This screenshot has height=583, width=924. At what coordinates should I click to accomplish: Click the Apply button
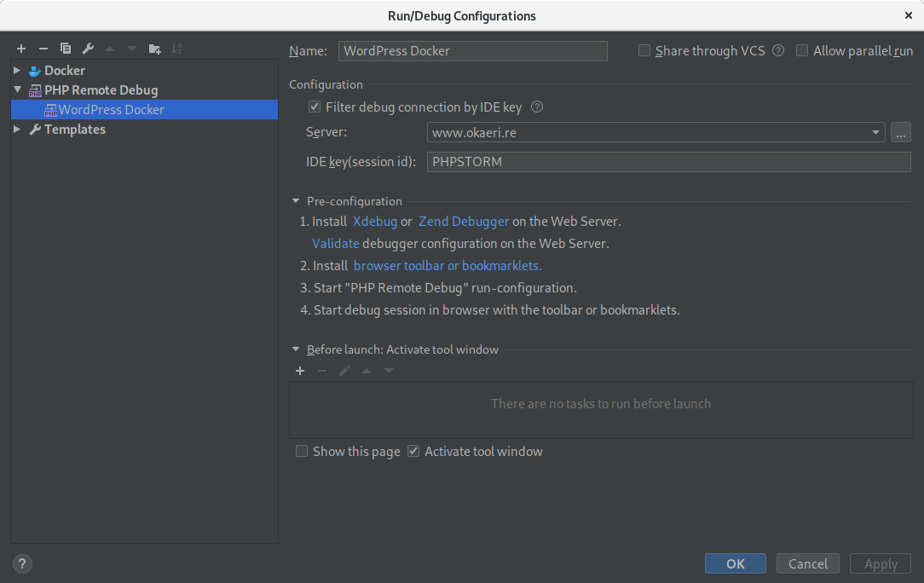[881, 563]
